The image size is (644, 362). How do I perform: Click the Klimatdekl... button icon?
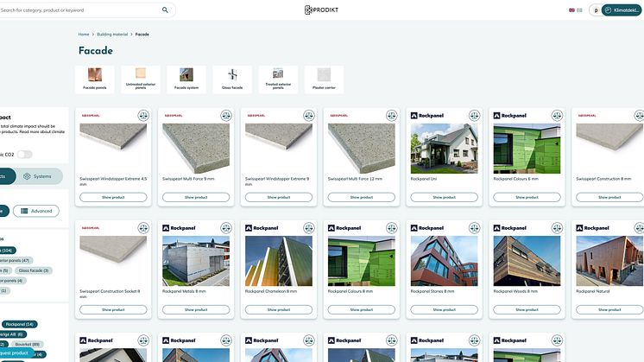click(x=609, y=10)
